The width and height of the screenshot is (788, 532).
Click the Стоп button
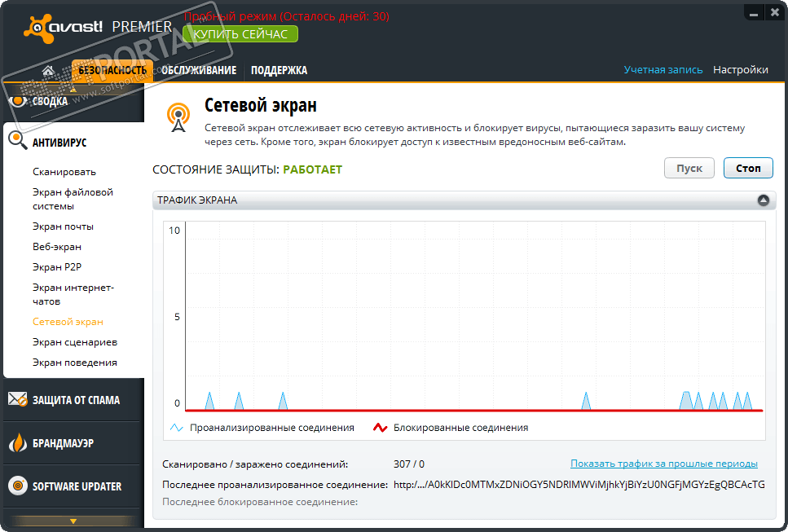point(748,169)
